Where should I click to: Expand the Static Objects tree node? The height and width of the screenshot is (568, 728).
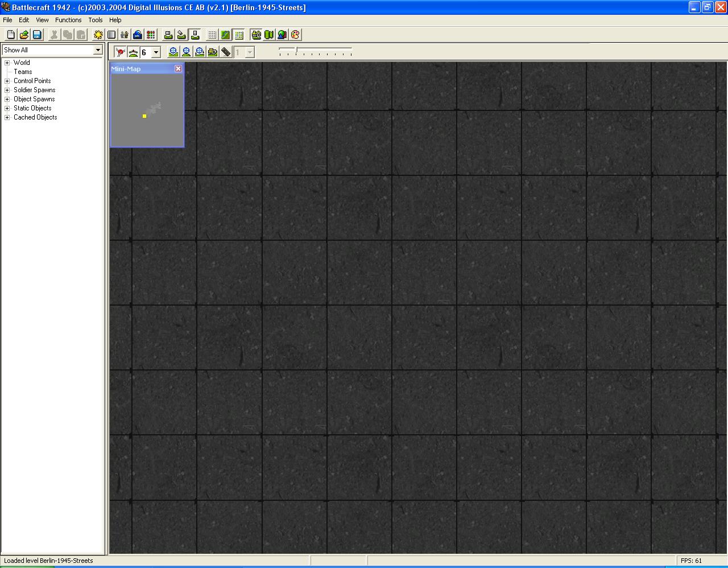pyautogui.click(x=7, y=108)
